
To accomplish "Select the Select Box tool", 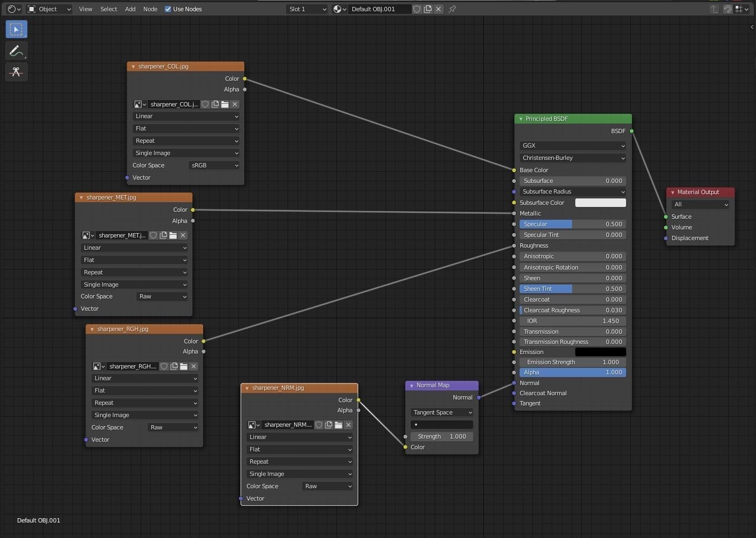I will point(16,29).
